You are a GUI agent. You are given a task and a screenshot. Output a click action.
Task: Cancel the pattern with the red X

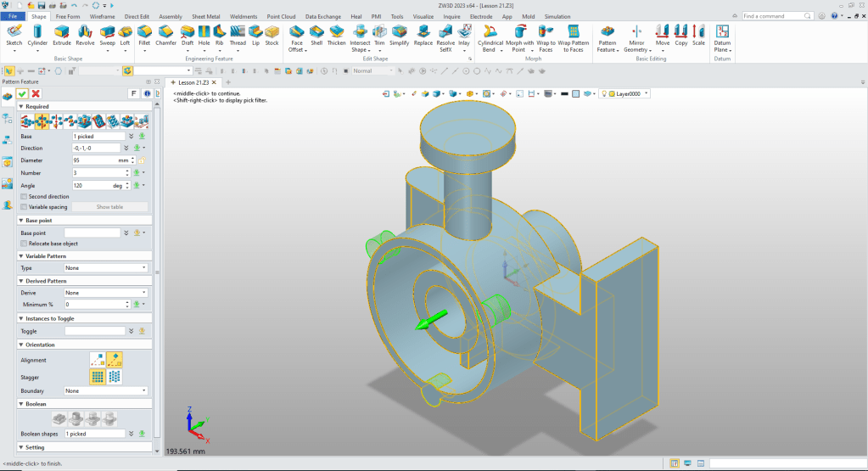pyautogui.click(x=36, y=93)
